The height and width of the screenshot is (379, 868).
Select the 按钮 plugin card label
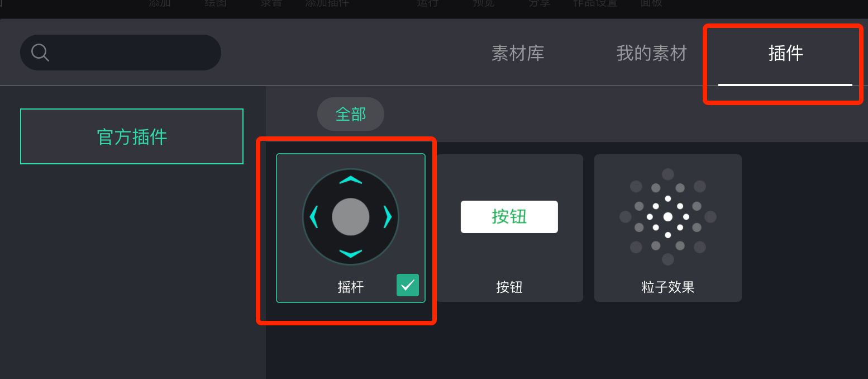click(x=509, y=287)
